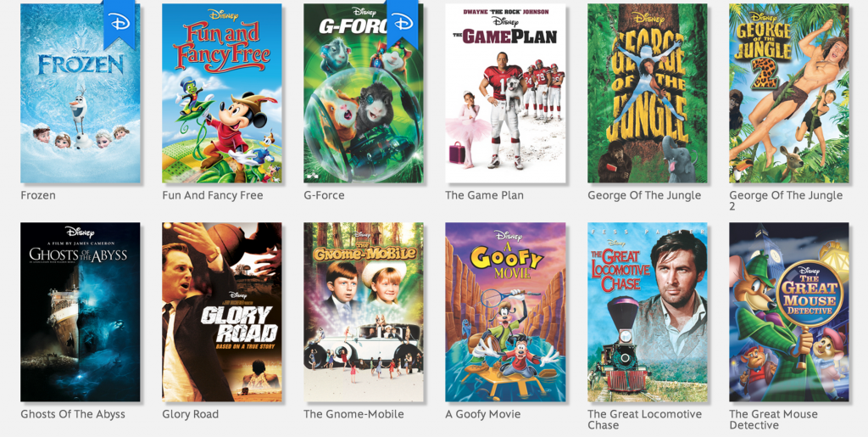Click the Ghosts Of The Abyss title
Image resolution: width=868 pixels, height=437 pixels.
tap(73, 414)
